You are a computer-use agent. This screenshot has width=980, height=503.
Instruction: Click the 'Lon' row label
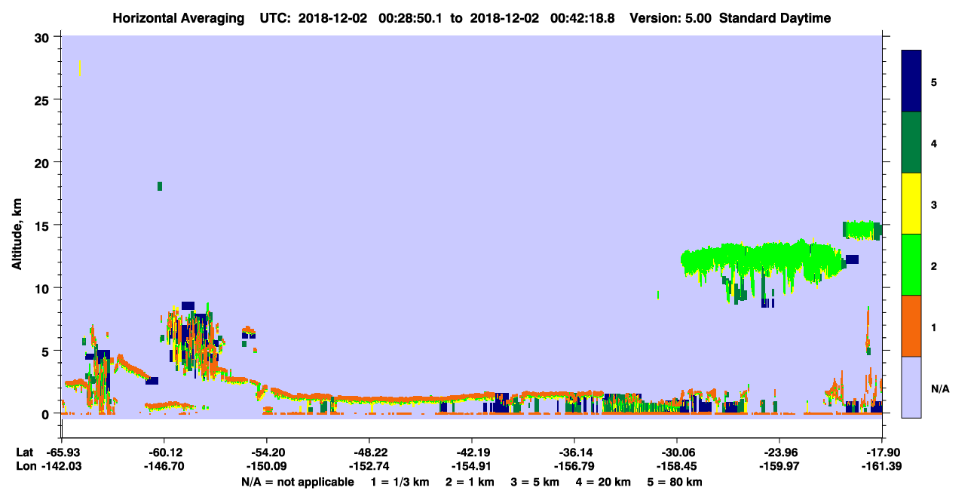click(x=25, y=467)
